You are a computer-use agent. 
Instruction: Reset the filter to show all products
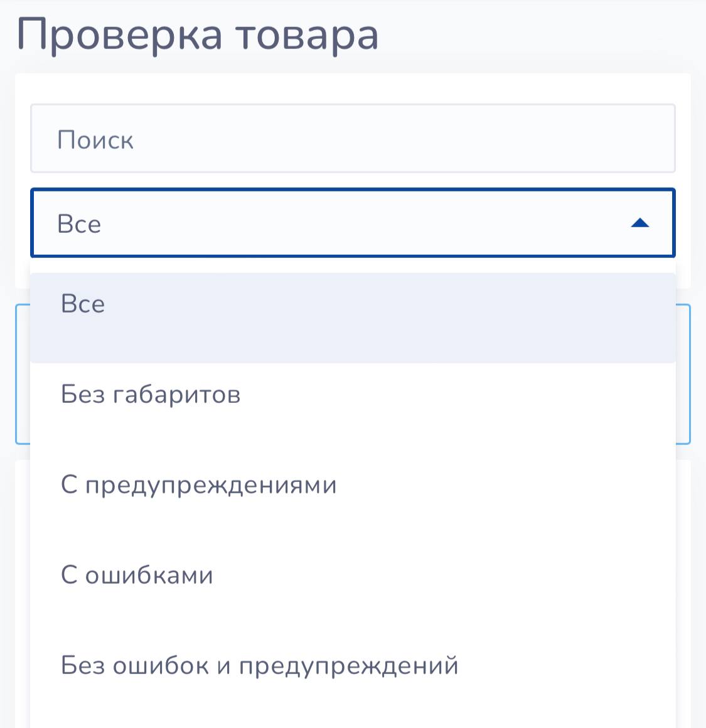pyautogui.click(x=83, y=304)
